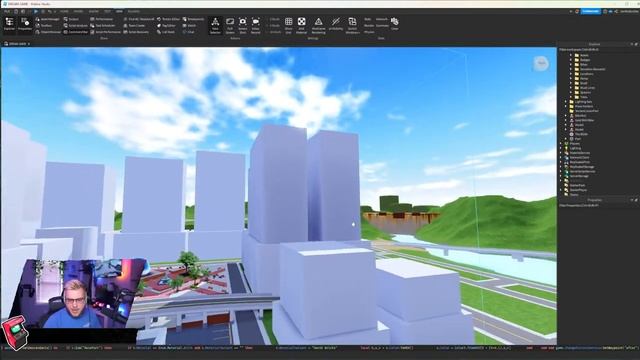640x360 pixels.
Task: Select the DREAM GAME document tab
Action: [x=17, y=44]
